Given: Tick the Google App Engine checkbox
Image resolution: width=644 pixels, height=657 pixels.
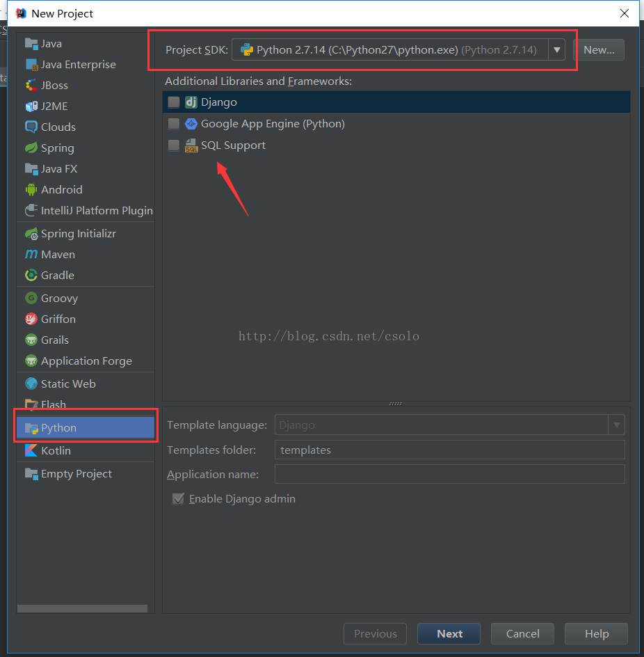Looking at the screenshot, I should coord(174,124).
